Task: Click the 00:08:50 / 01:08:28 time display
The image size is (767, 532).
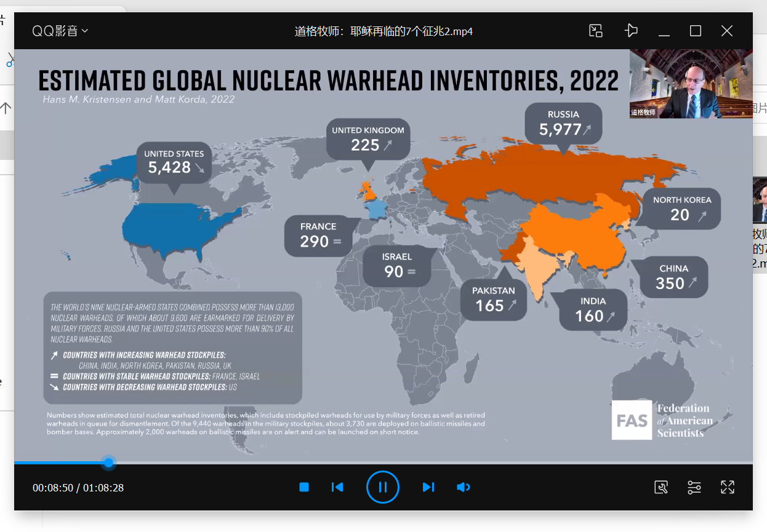Action: click(x=78, y=488)
